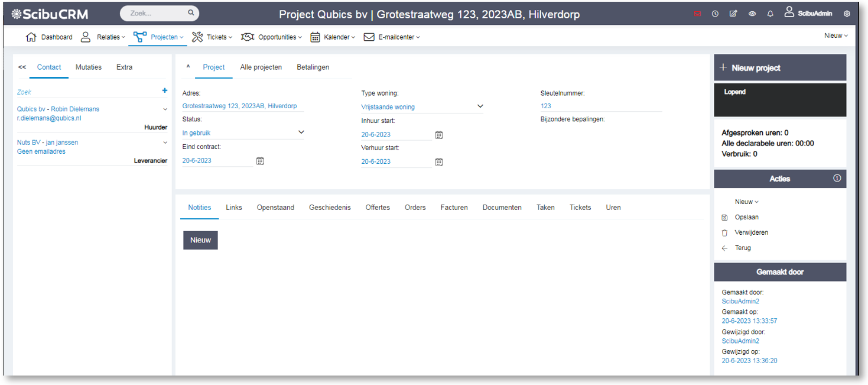
Task: Open the calendar picker for Inhuur start
Action: coord(439,135)
